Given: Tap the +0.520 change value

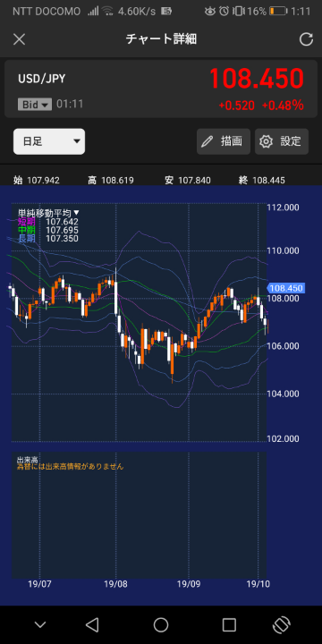Looking at the screenshot, I should 236,106.
